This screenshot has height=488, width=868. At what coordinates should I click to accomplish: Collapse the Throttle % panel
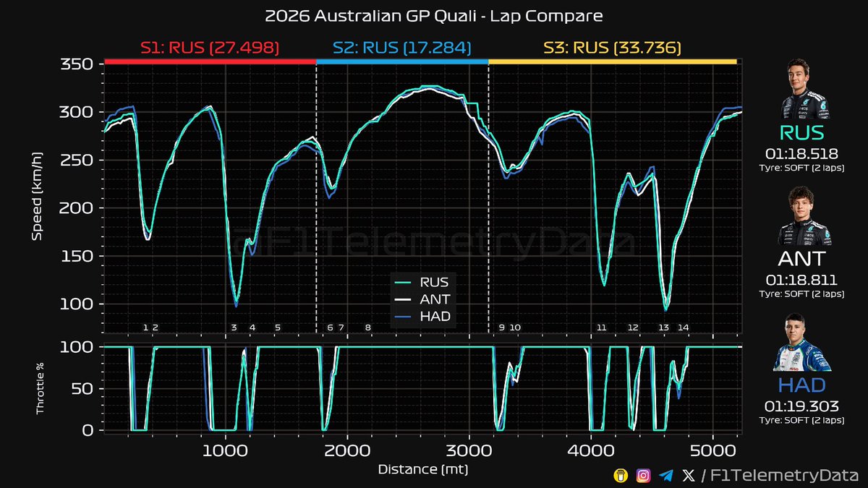click(41, 387)
